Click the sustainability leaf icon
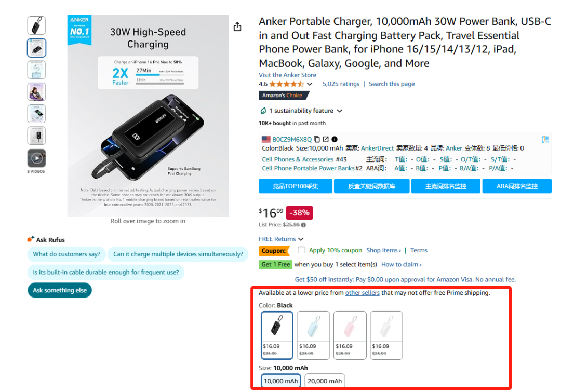 coord(263,111)
